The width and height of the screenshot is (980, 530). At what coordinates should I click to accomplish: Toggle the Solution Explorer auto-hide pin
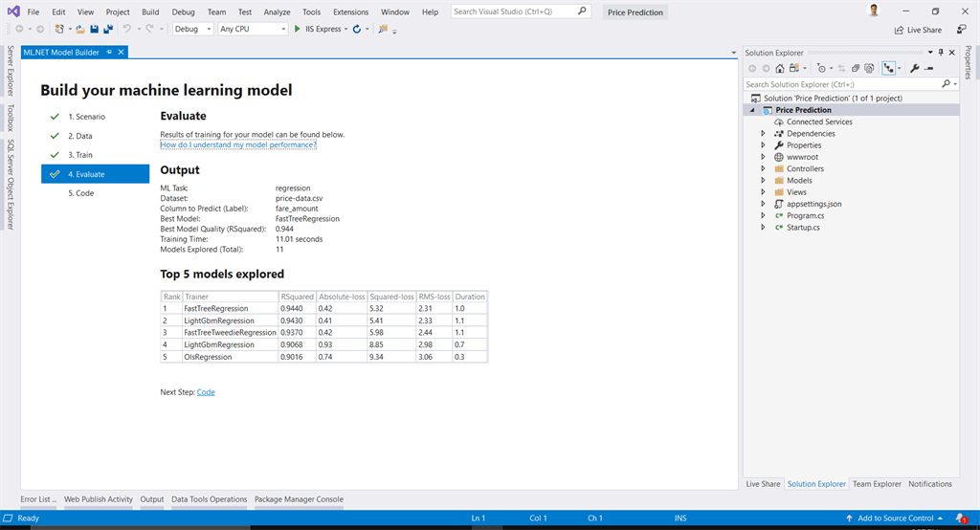pos(941,53)
